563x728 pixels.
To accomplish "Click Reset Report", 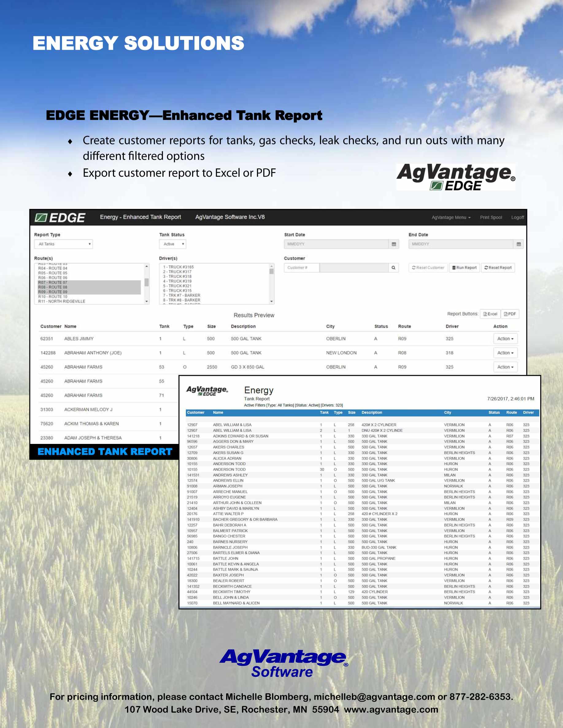I will click(498, 268).
